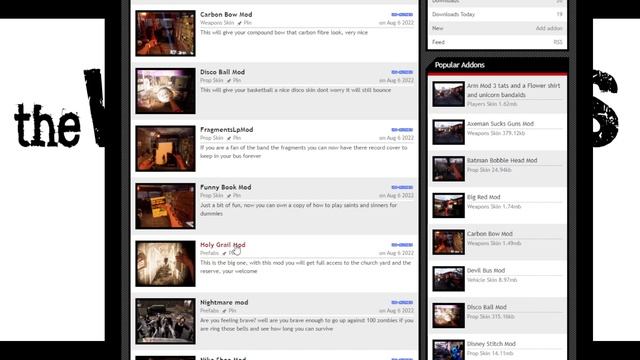Click the Prop Skin category under FragmentsLpMod

[212, 138]
